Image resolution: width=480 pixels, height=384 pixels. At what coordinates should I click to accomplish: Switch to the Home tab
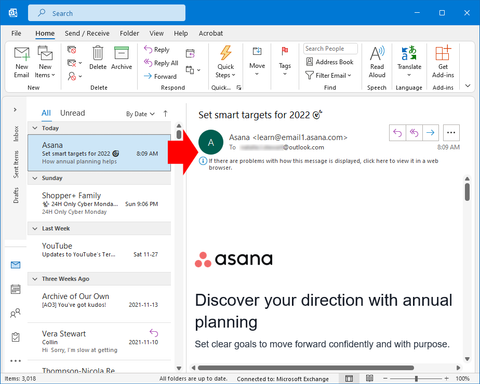[x=45, y=33]
